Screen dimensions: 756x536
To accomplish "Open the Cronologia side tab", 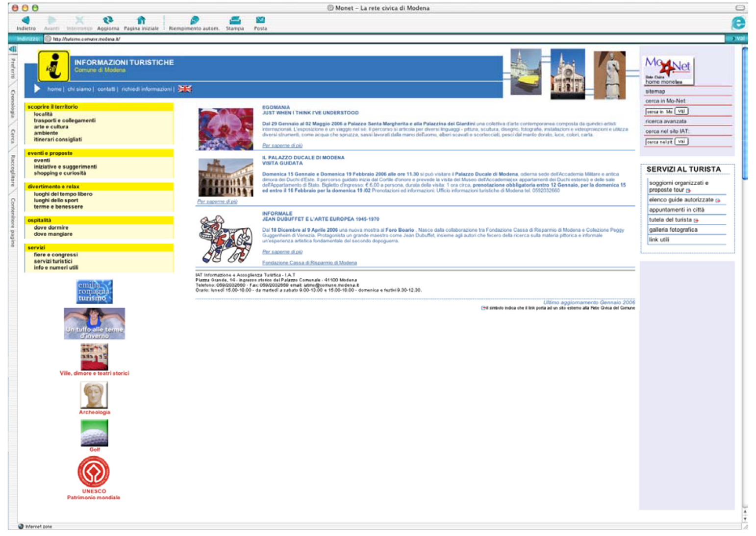I will [x=13, y=103].
